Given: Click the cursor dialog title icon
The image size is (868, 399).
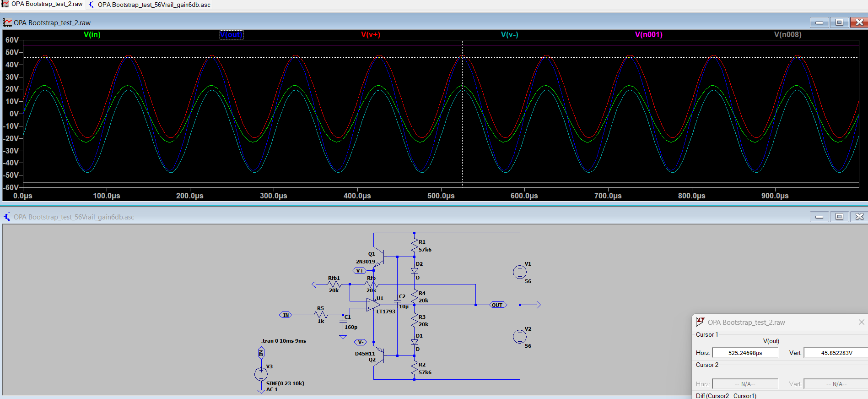Looking at the screenshot, I should [700, 322].
